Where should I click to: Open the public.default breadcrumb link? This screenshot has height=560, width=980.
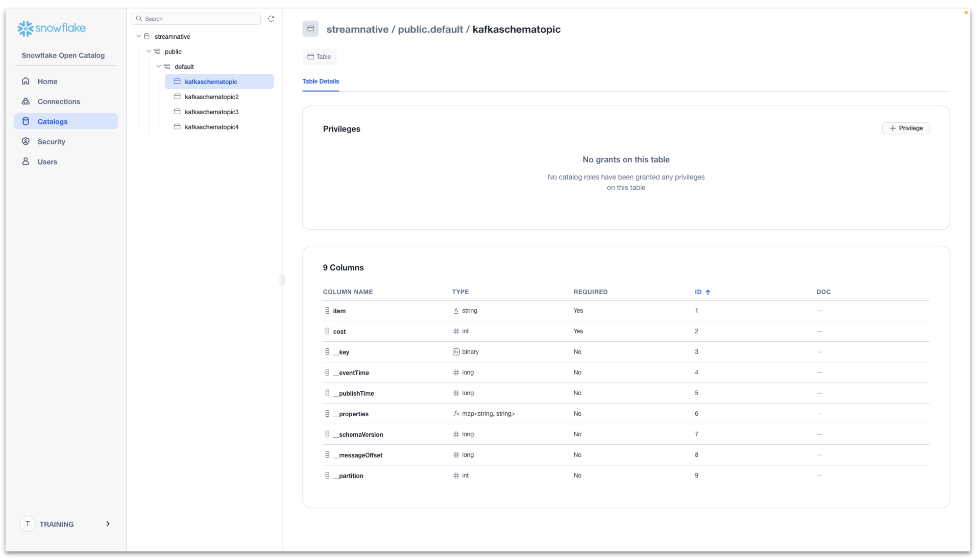point(430,29)
